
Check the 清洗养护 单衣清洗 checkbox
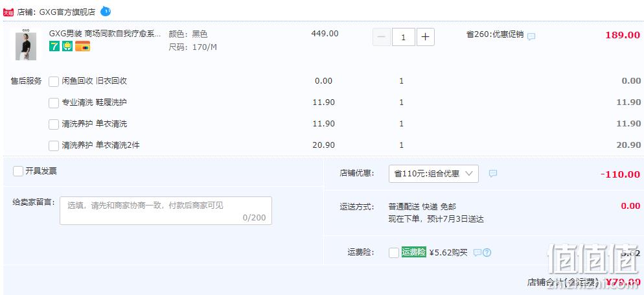pos(54,124)
